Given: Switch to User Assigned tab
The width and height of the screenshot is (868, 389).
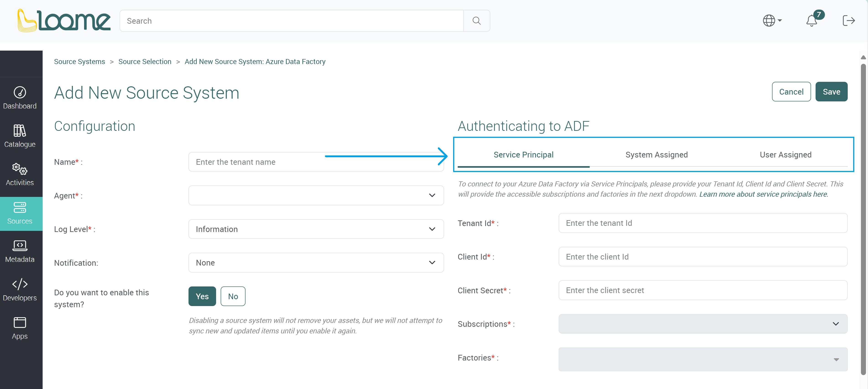Looking at the screenshot, I should 785,155.
